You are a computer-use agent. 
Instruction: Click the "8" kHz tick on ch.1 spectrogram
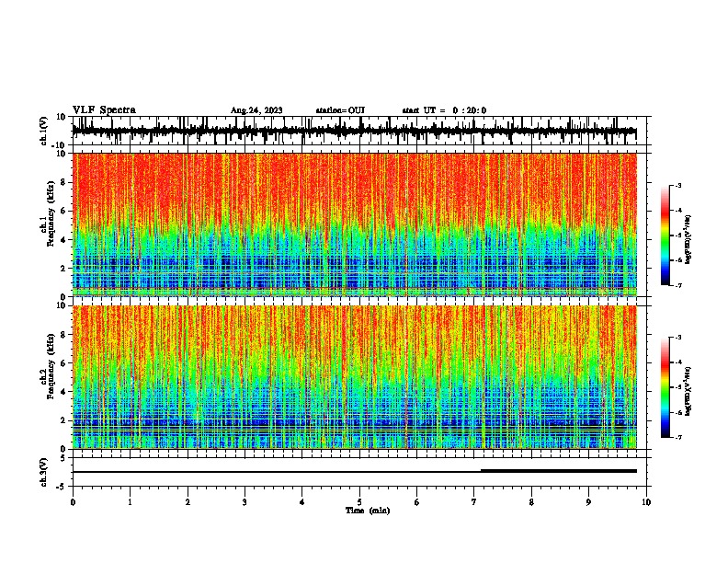pos(63,182)
